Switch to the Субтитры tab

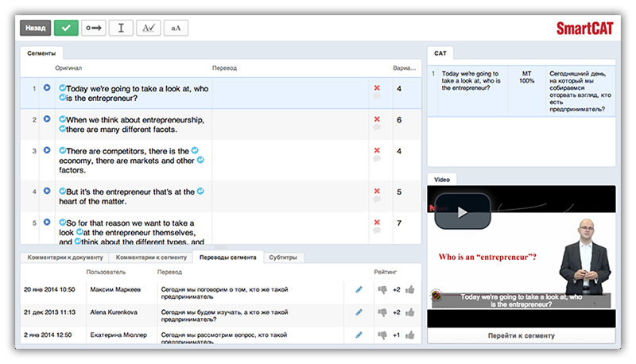283,257
